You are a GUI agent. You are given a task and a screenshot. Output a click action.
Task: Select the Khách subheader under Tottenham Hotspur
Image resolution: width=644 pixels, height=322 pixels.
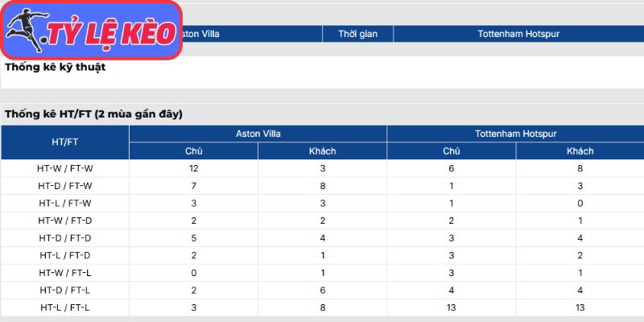(580, 151)
